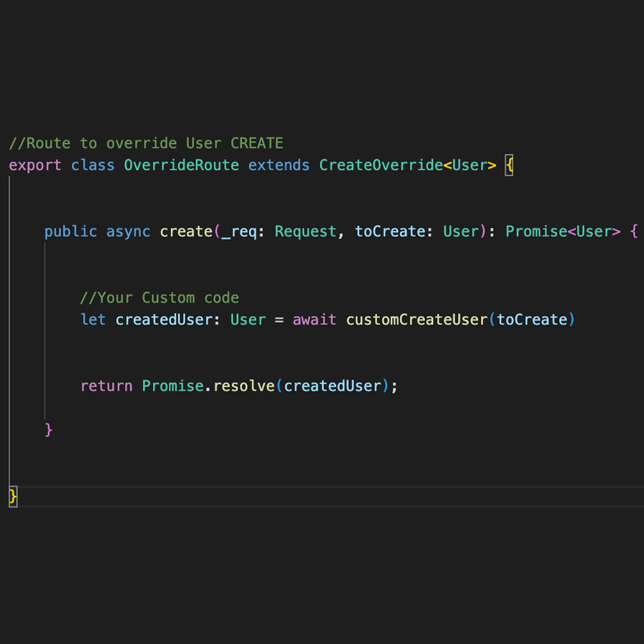Click the highlighted closing brace of the class

pos(13,497)
